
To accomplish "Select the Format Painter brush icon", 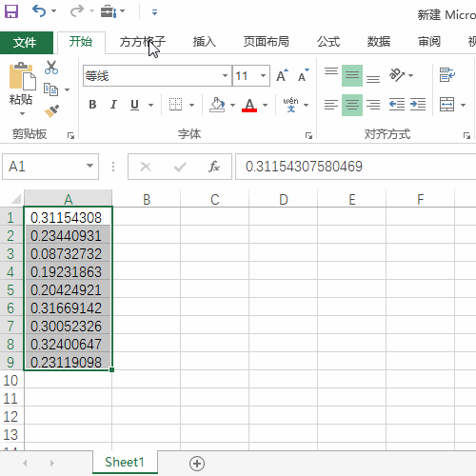I will [x=51, y=110].
